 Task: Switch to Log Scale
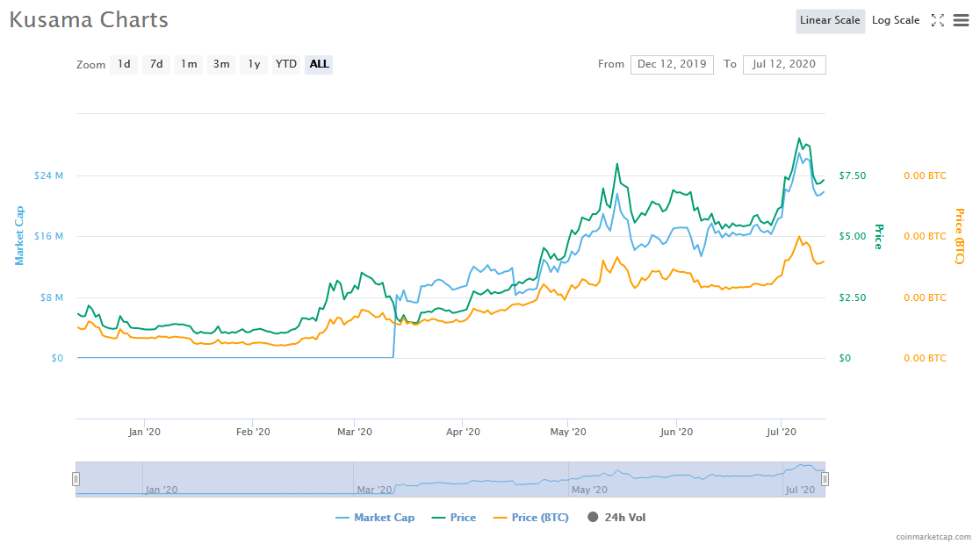pos(896,20)
